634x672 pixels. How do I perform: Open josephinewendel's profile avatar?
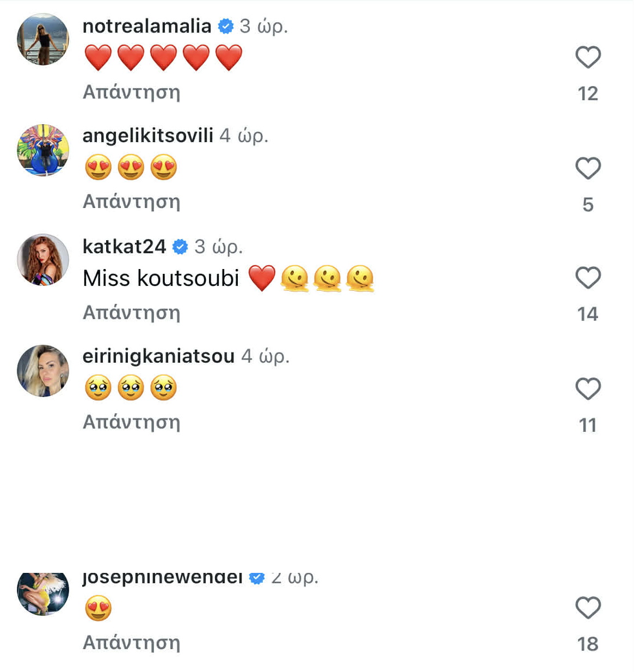(43, 592)
